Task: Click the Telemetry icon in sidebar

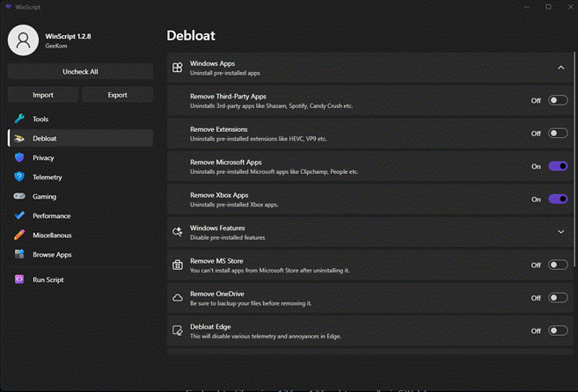Action: [19, 177]
